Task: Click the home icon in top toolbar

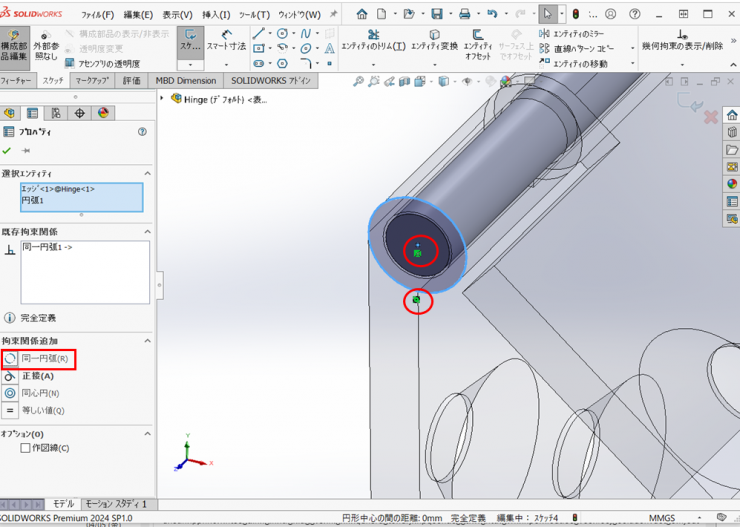Action: click(x=362, y=14)
